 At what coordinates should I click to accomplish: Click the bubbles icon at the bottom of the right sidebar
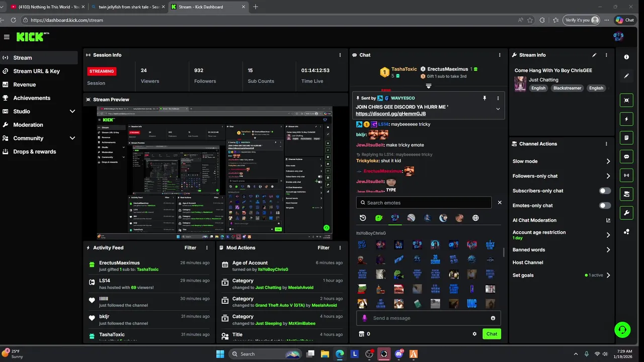[626, 232]
